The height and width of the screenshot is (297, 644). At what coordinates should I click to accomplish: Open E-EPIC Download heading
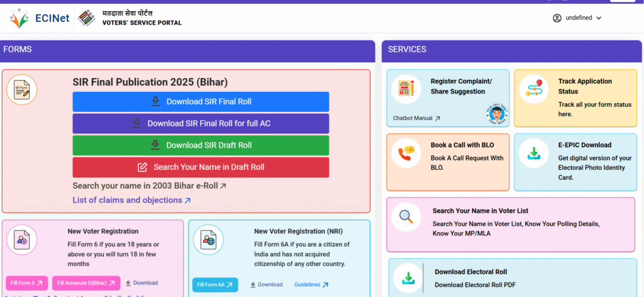click(x=584, y=145)
